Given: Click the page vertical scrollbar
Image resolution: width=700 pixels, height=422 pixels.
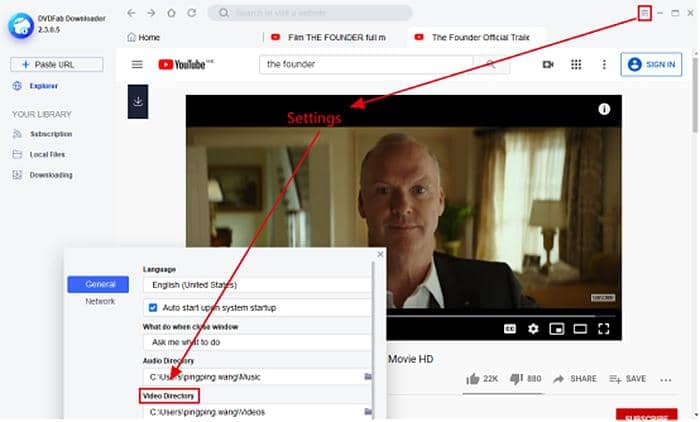Looking at the screenshot, I should point(695,95).
